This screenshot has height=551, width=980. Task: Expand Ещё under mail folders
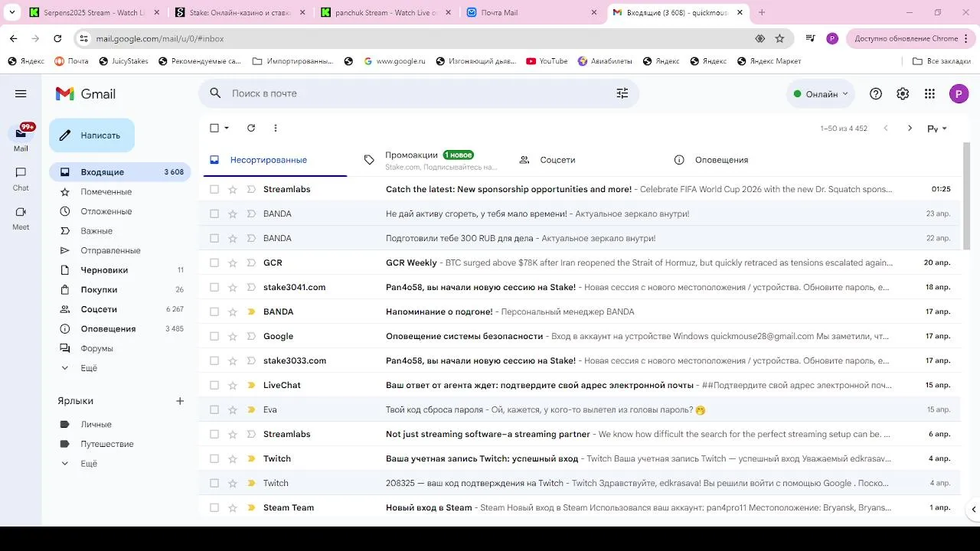[89, 368]
